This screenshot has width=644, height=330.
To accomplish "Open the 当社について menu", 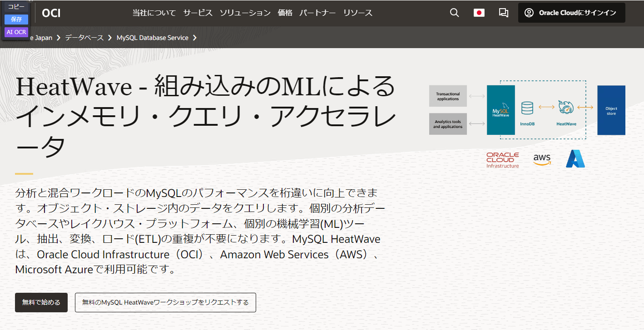I will [x=154, y=13].
